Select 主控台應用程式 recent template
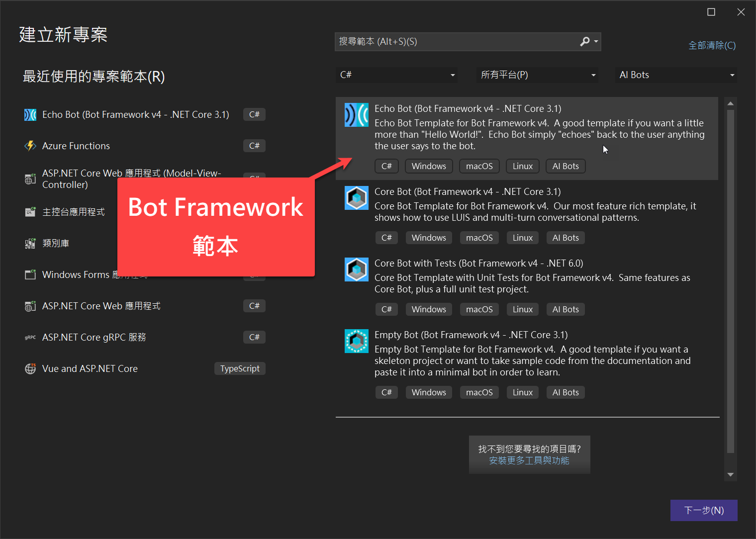Screen dimensions: 756x539 click(74, 212)
